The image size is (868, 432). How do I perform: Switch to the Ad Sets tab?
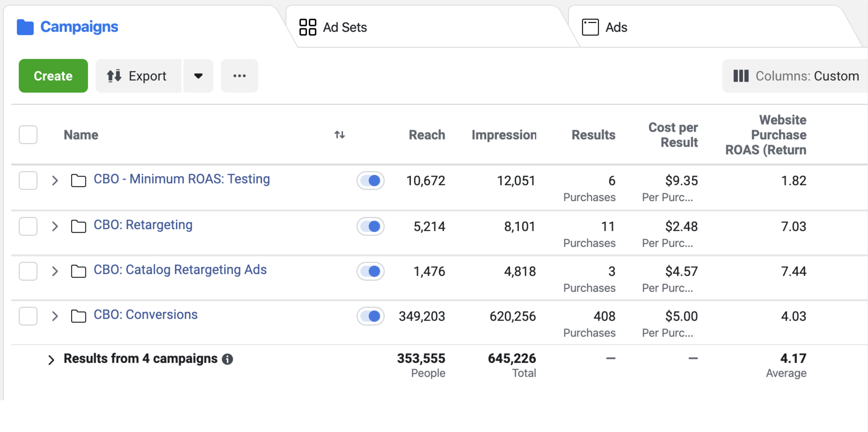pyautogui.click(x=345, y=27)
